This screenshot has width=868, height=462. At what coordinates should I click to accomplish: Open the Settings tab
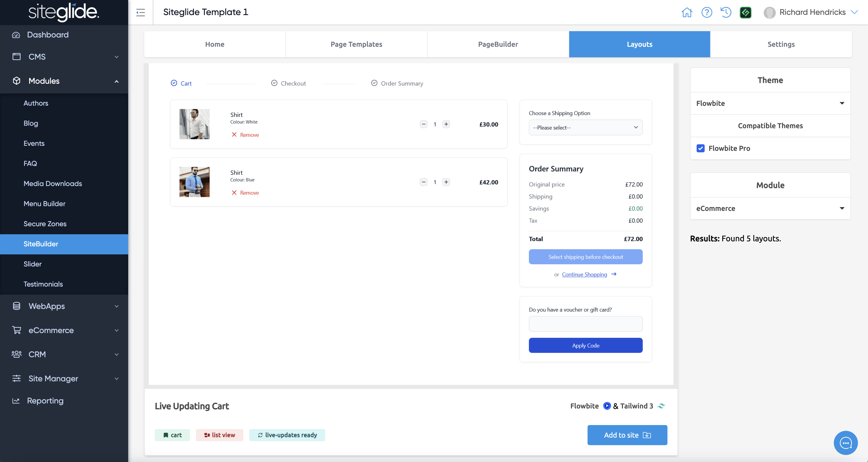(x=781, y=44)
